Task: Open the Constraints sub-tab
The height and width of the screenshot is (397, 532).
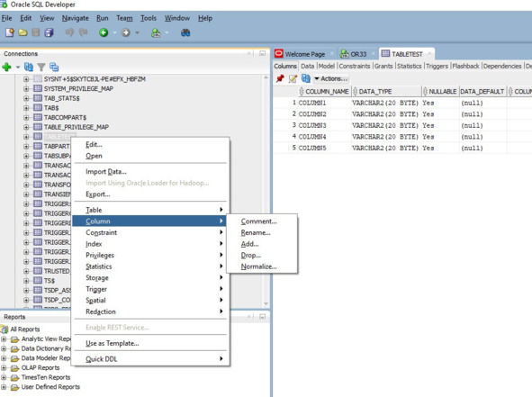Action: (x=354, y=67)
